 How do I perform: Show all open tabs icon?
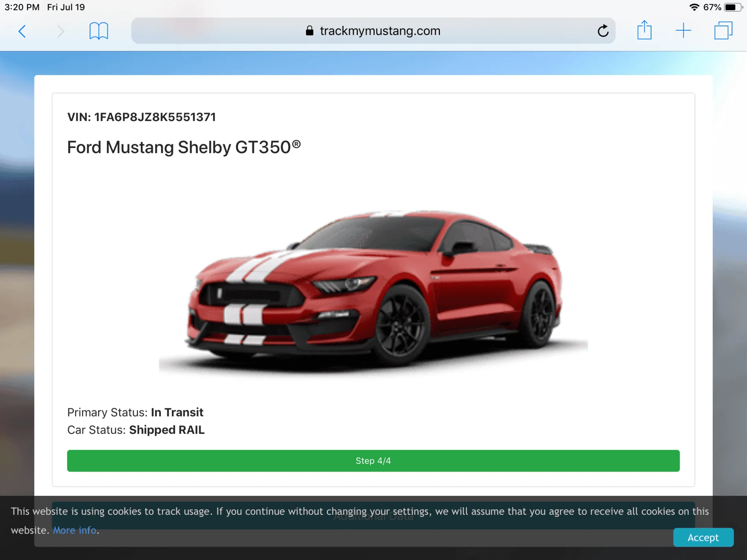click(723, 31)
